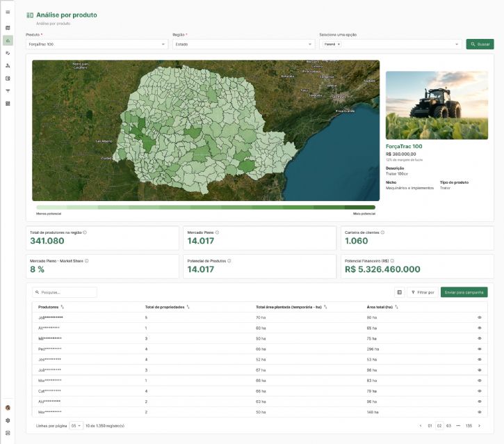The height and width of the screenshot is (444, 504).
Task: Click Enviar para campanha button
Action: tap(464, 292)
